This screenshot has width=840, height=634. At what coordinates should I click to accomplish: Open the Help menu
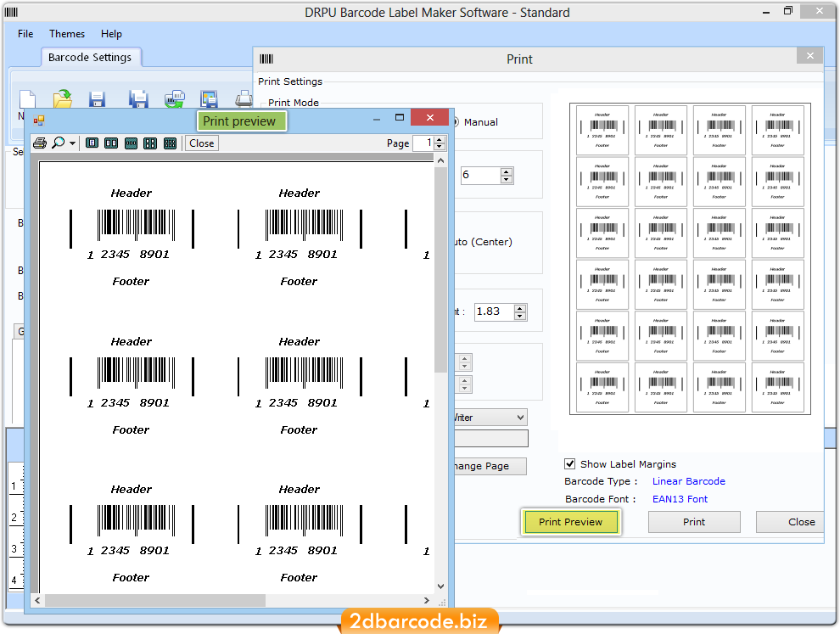[x=111, y=34]
